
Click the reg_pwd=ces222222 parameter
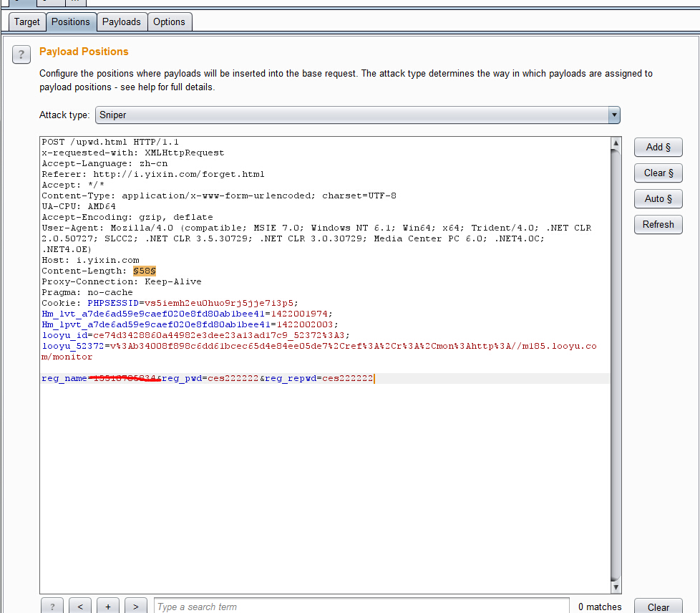coord(210,378)
